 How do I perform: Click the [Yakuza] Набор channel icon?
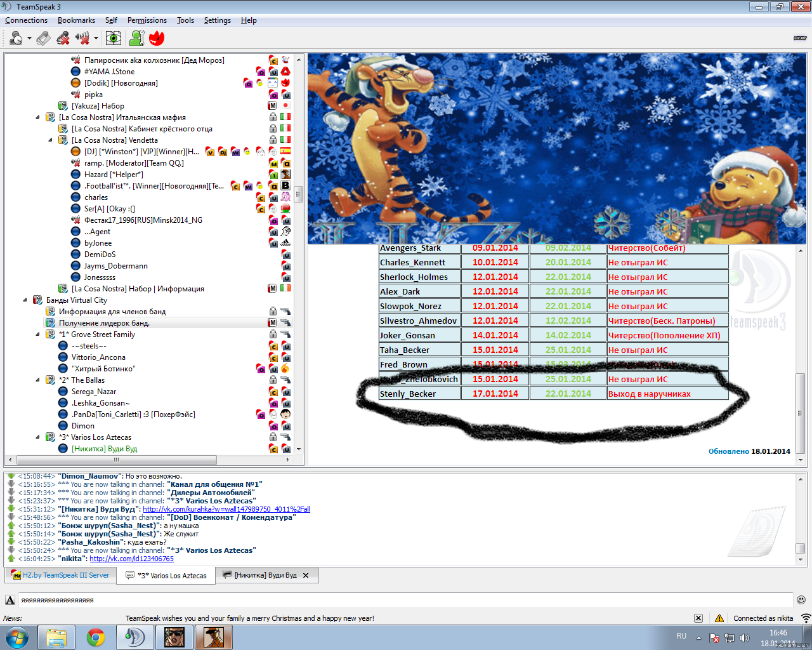63,106
